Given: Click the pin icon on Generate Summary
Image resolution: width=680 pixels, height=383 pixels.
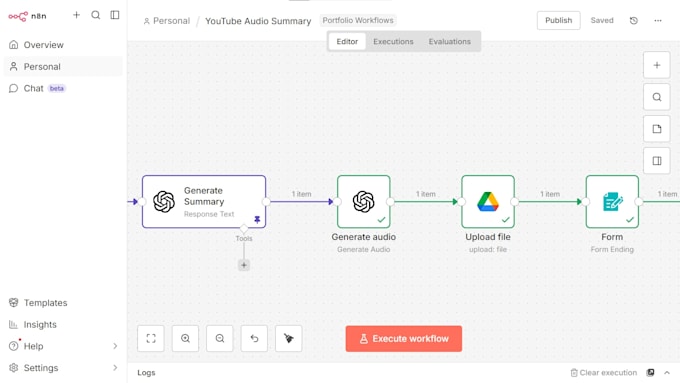Looking at the screenshot, I should point(257,219).
